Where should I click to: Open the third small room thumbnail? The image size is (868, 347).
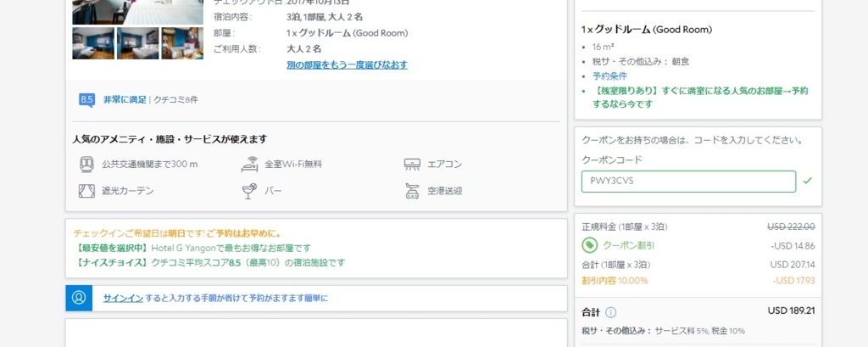click(x=182, y=43)
